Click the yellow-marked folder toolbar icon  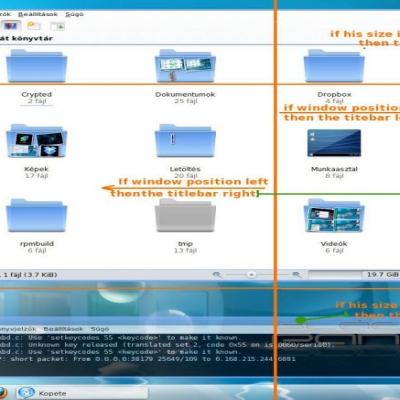[x=33, y=26]
